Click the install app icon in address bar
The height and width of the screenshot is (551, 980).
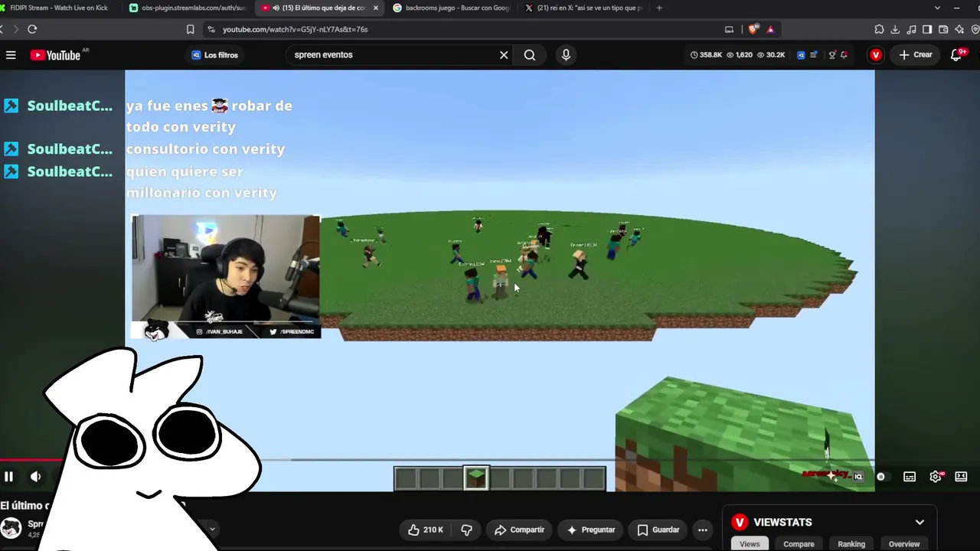coord(729,29)
